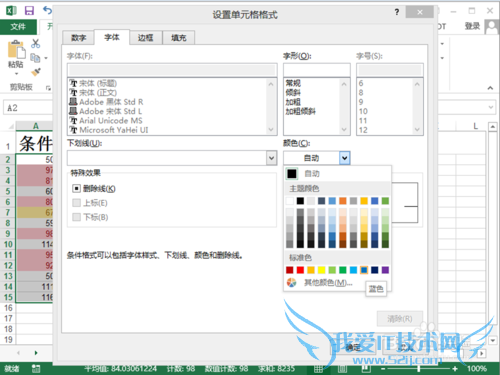Expand the formula bar chevron
The image size is (500, 375).
[491, 107]
